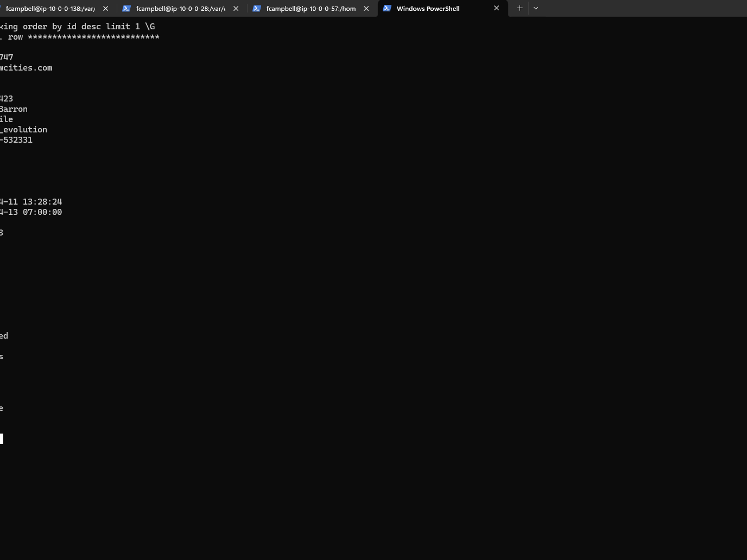Click the '747' value
Image resolution: width=747 pixels, height=560 pixels.
coord(7,58)
